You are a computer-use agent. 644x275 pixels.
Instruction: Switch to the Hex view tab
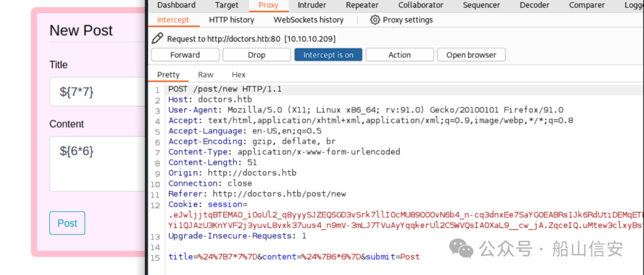click(x=239, y=75)
